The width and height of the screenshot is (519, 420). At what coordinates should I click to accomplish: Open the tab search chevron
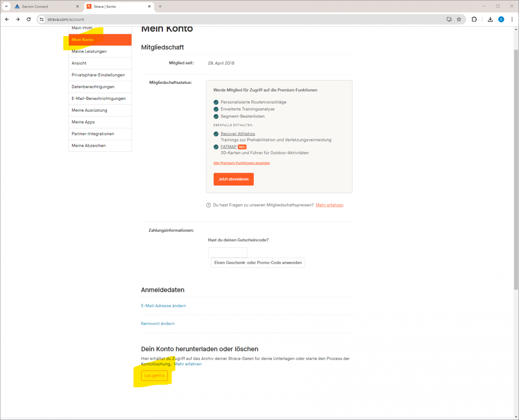point(6,6)
